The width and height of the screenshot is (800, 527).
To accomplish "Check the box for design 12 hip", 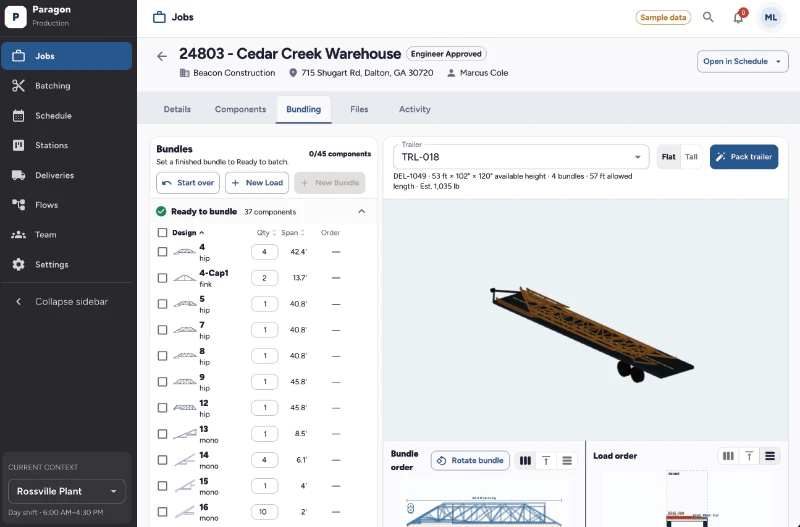I will [x=162, y=408].
